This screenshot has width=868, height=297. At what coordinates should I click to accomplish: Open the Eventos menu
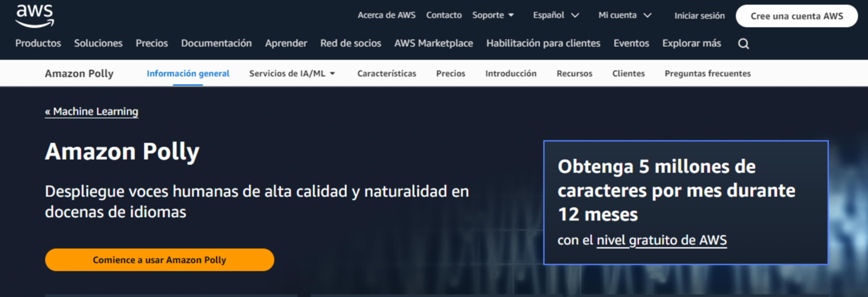coord(631,43)
